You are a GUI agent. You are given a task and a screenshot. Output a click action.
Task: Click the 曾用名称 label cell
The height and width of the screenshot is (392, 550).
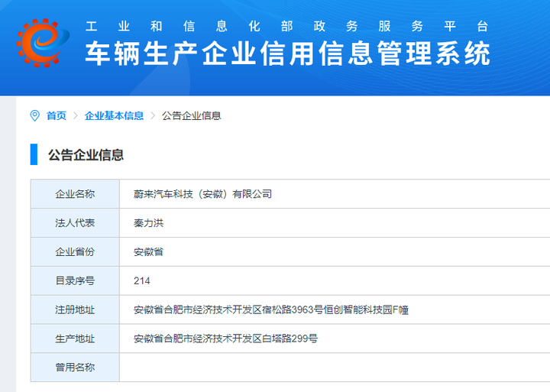[x=75, y=368]
